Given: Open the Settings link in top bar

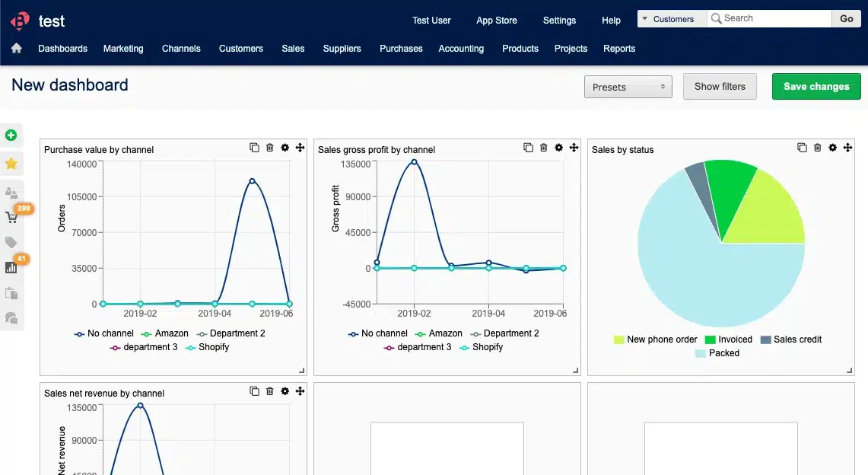Looking at the screenshot, I should click(559, 21).
